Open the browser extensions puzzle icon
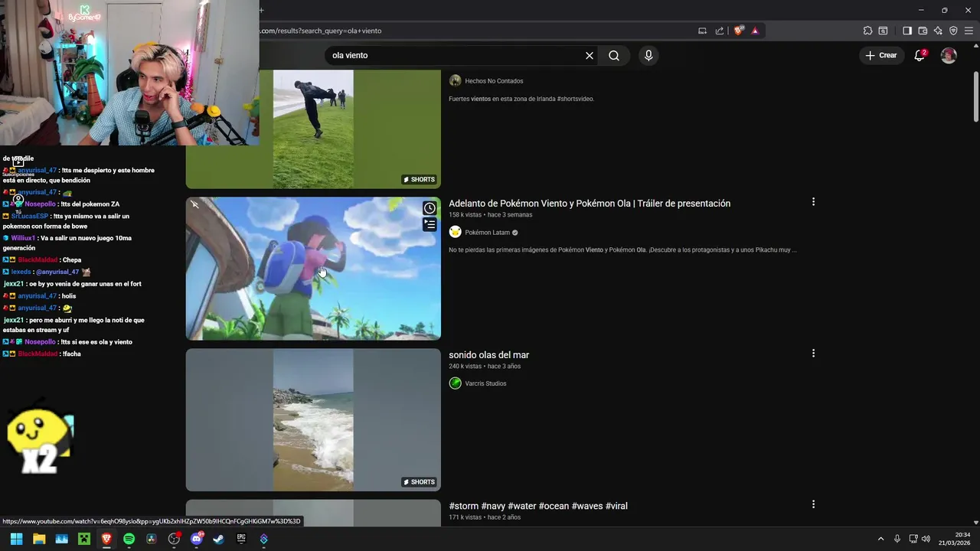The image size is (980, 551). [867, 31]
